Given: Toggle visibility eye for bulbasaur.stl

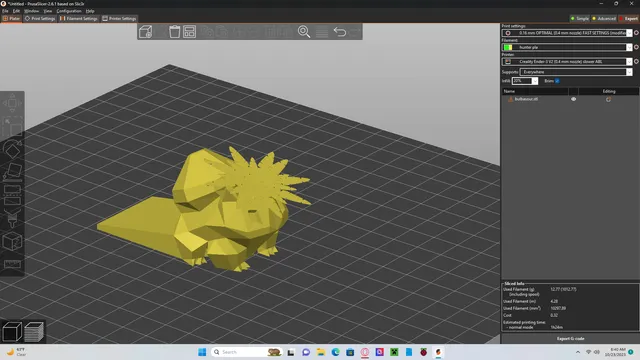Looking at the screenshot, I should (x=573, y=99).
